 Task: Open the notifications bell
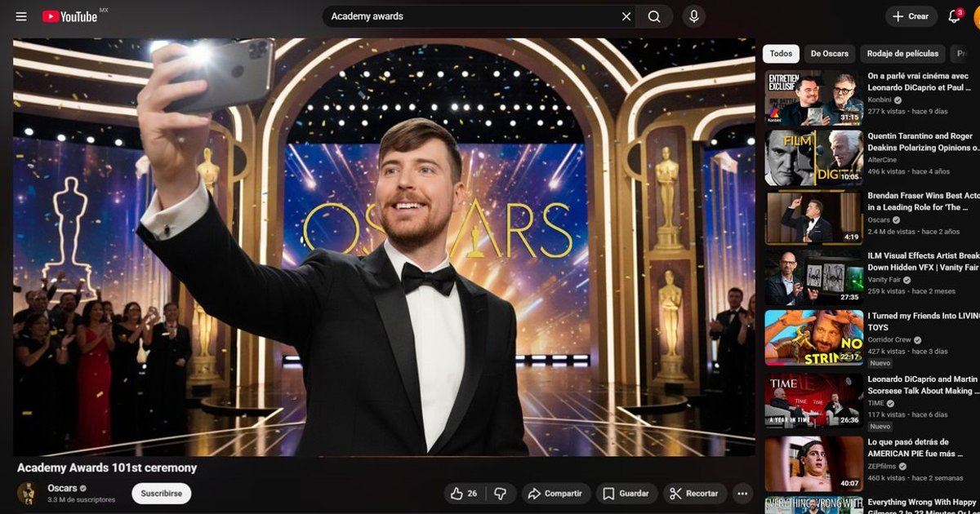click(954, 16)
